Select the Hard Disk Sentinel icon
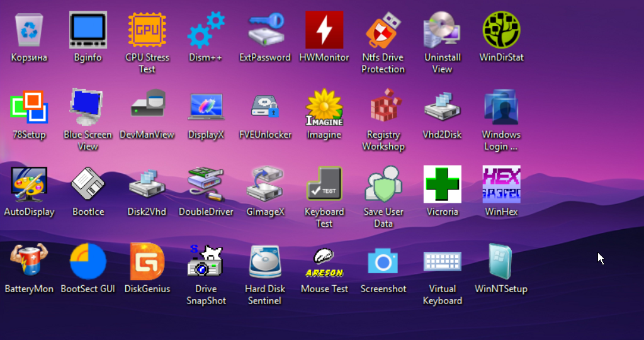644x340 pixels. click(x=265, y=261)
